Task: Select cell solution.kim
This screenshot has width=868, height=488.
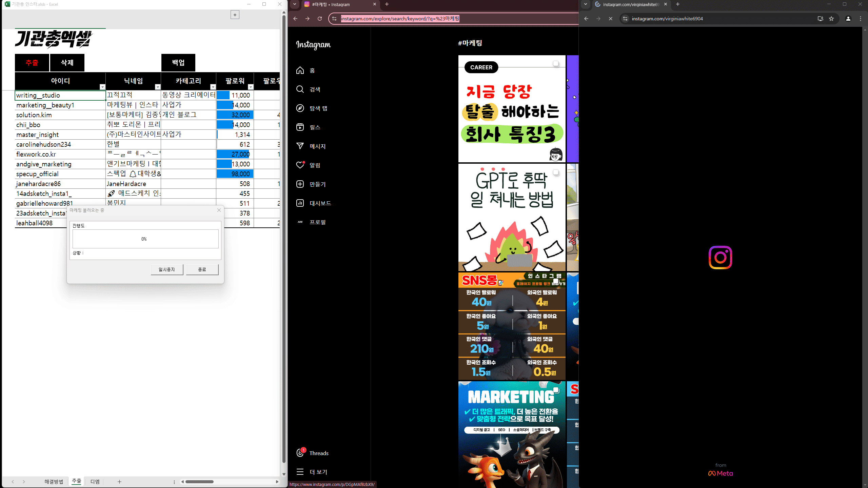Action: coord(60,115)
